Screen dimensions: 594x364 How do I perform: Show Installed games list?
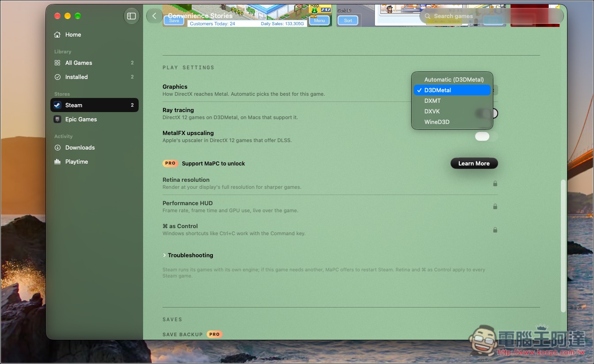pos(95,77)
